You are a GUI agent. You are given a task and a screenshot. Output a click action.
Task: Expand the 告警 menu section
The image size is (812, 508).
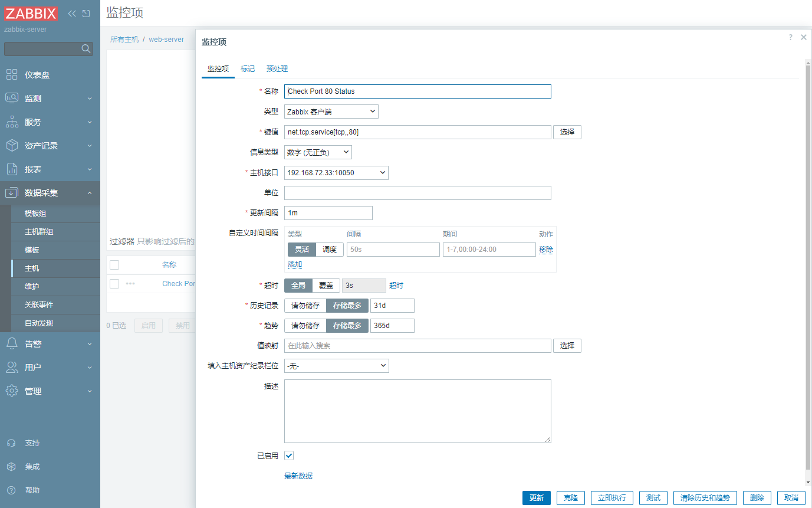point(90,344)
